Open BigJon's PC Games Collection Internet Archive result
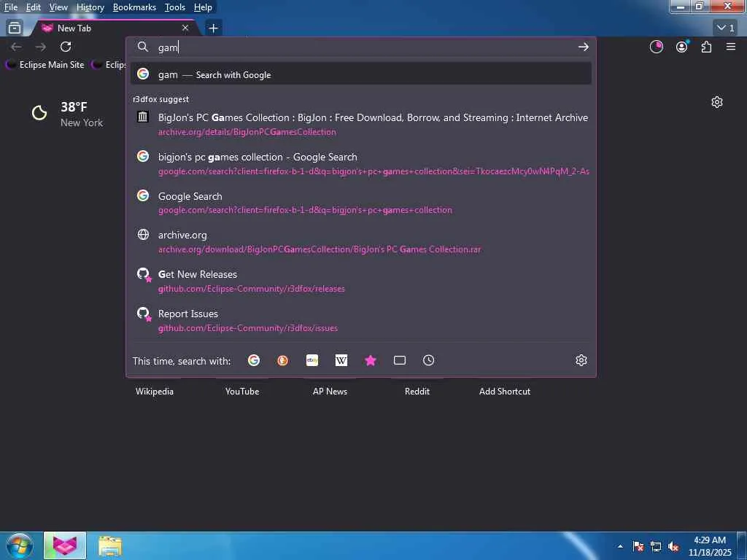747x560 pixels. 361,124
